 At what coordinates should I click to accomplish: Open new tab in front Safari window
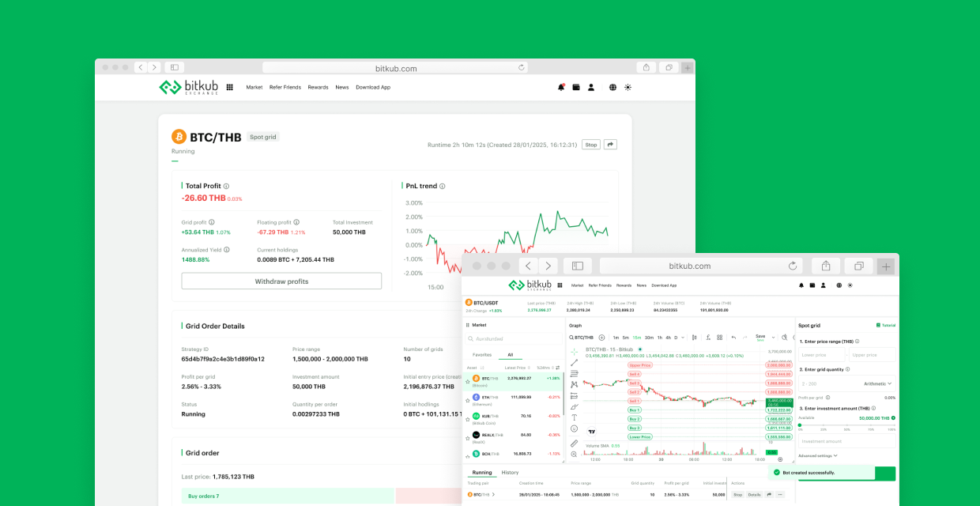[886, 266]
